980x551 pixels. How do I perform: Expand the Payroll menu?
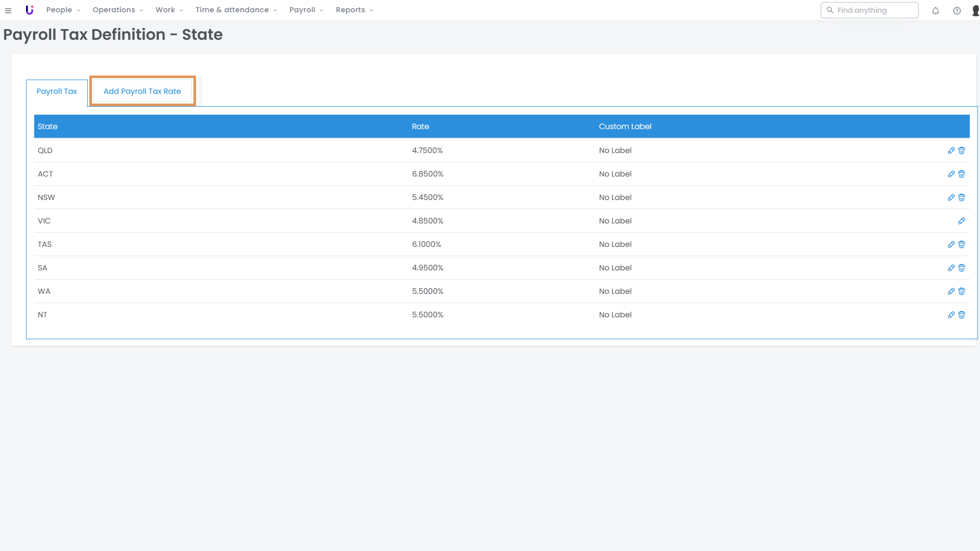click(x=306, y=10)
